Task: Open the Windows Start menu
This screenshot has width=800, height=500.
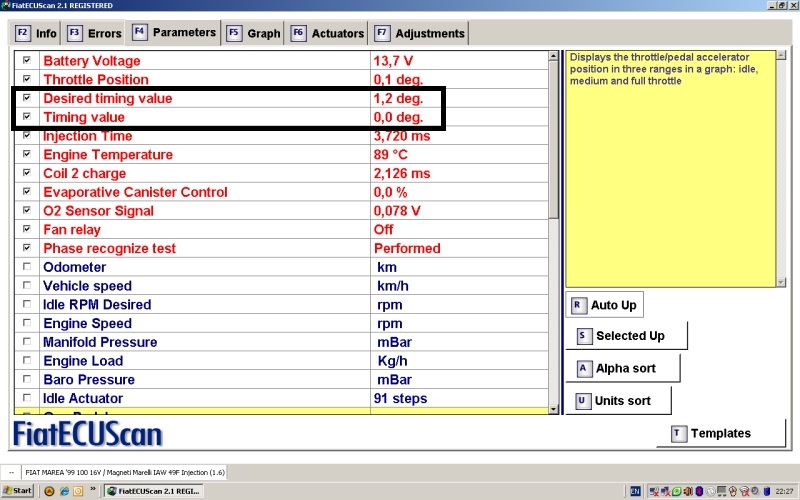Action: click(17, 491)
